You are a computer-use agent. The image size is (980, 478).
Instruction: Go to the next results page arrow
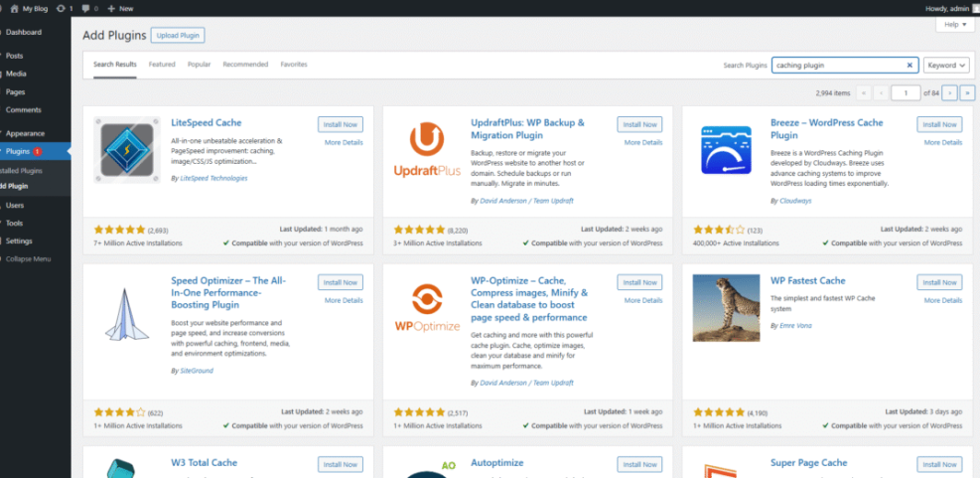[x=949, y=92]
